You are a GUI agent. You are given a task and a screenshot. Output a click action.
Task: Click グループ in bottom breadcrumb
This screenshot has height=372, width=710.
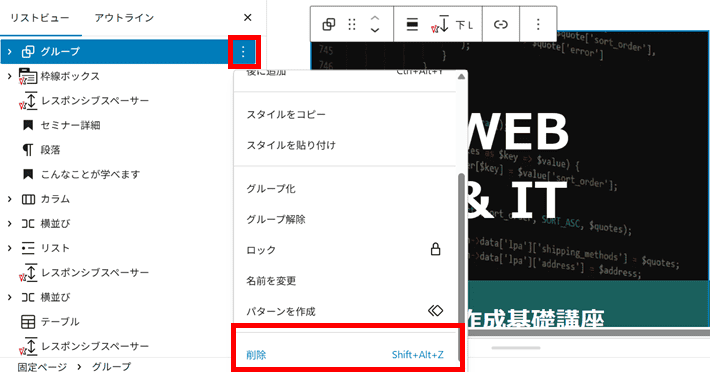coord(111,366)
